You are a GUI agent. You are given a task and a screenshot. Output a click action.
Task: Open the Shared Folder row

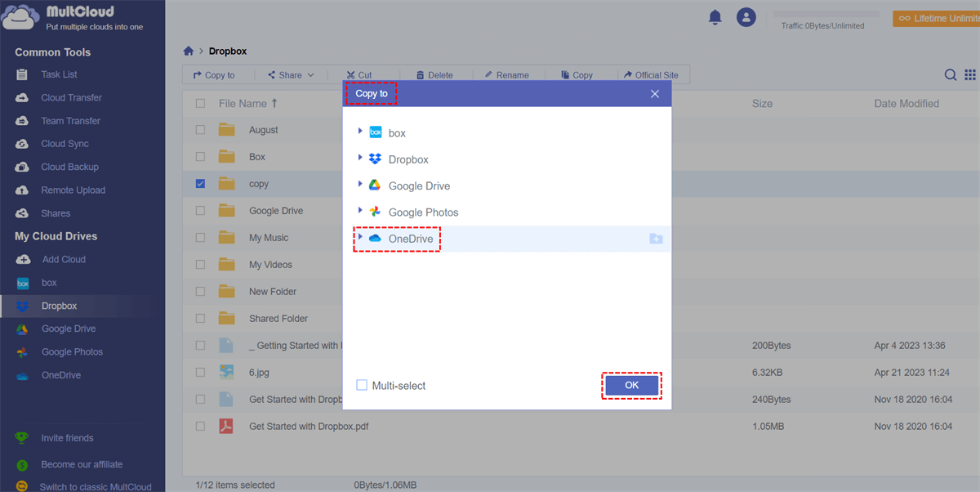(x=278, y=319)
